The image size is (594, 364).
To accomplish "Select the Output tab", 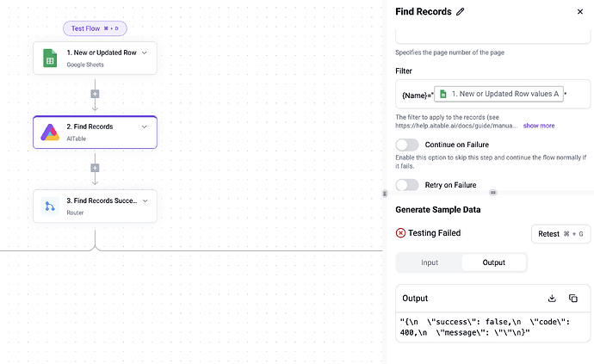I will pos(493,262).
